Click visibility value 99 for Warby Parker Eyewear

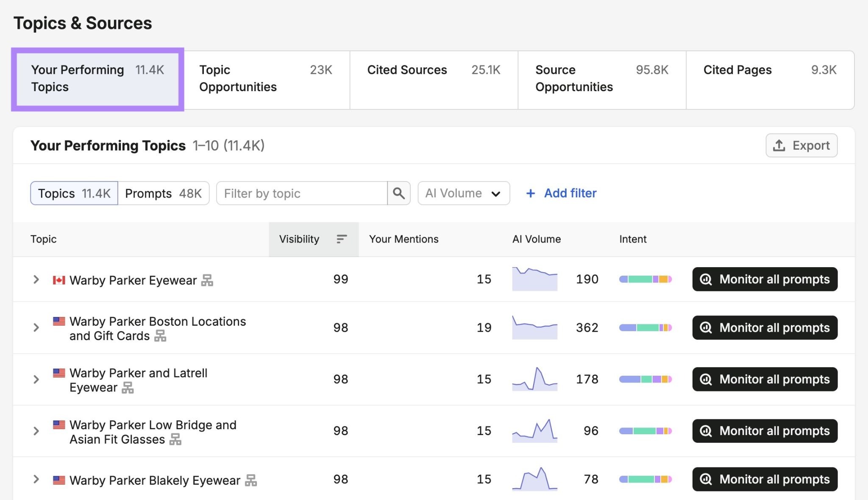pyautogui.click(x=341, y=279)
